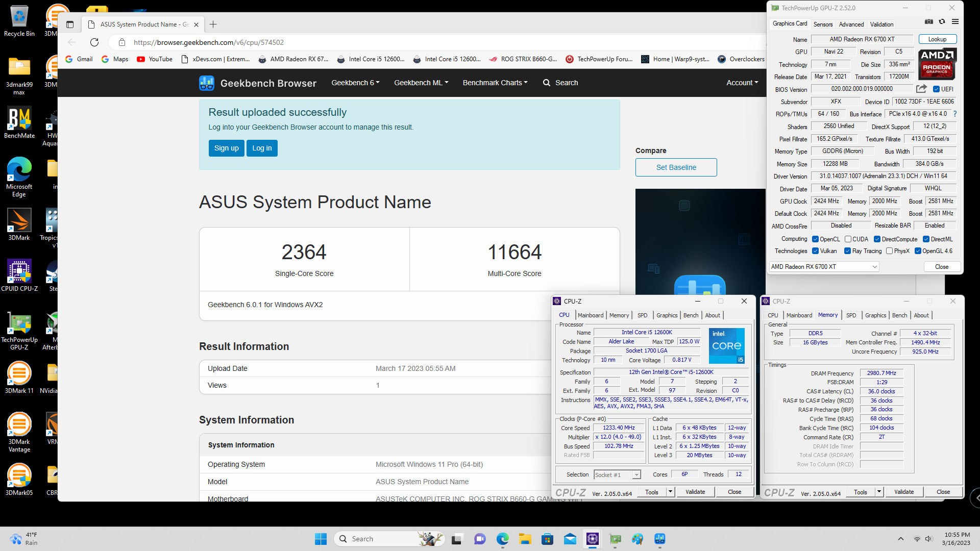The width and height of the screenshot is (980, 551).
Task: Click the Geekbench Search link
Action: [560, 83]
